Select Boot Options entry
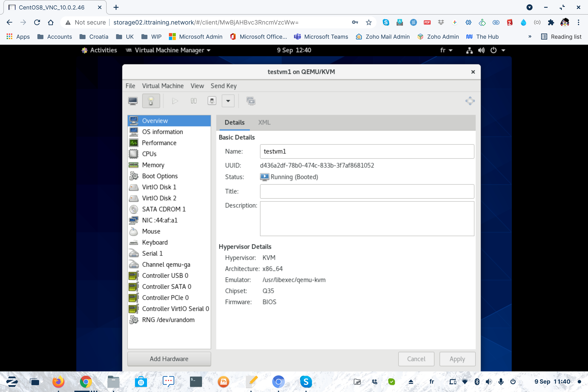Screen dimensions: 588x392 click(x=169, y=176)
